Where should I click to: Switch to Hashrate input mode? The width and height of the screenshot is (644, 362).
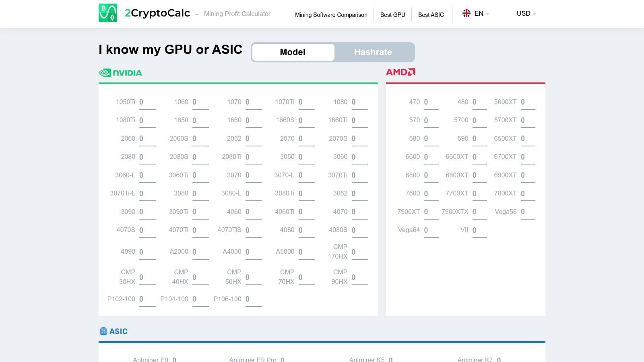click(x=373, y=52)
